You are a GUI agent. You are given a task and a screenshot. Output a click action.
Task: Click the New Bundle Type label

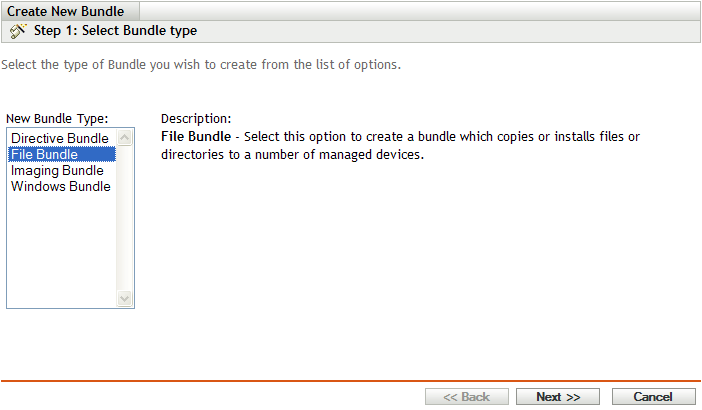[56, 118]
